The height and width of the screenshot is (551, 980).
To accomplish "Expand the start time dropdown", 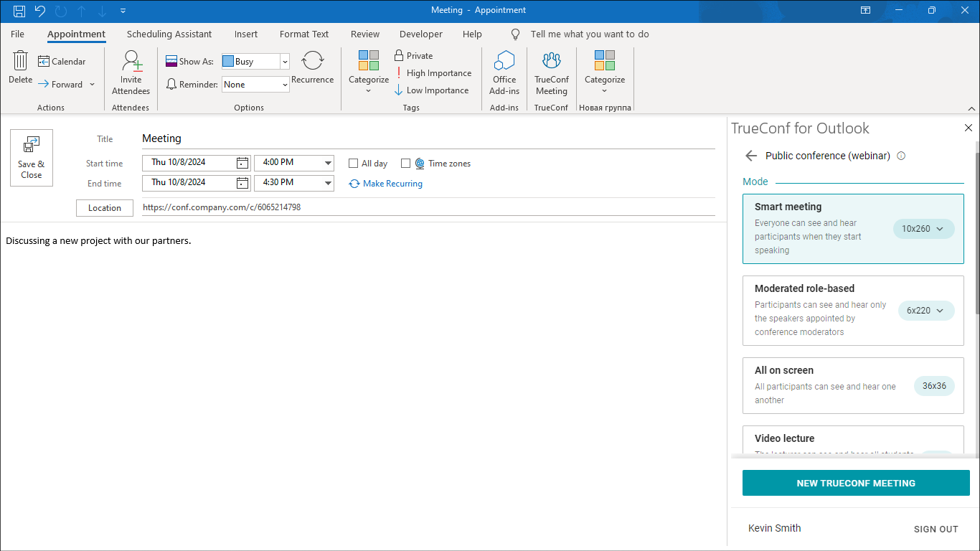I will (329, 163).
